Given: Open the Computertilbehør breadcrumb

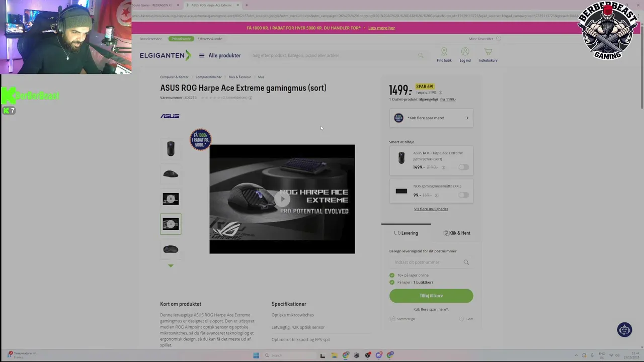Looking at the screenshot, I should click(x=208, y=77).
